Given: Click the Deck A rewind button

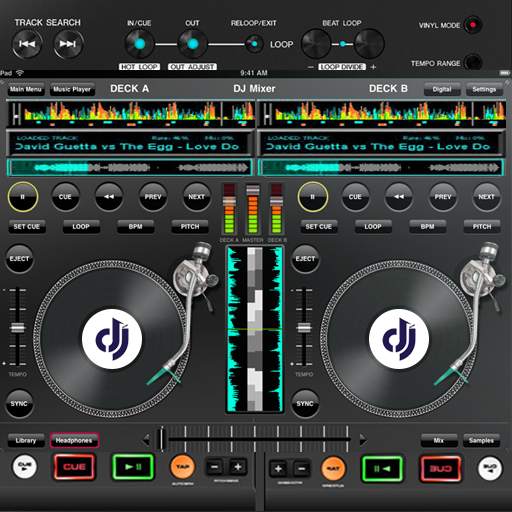Looking at the screenshot, I should tap(109, 197).
